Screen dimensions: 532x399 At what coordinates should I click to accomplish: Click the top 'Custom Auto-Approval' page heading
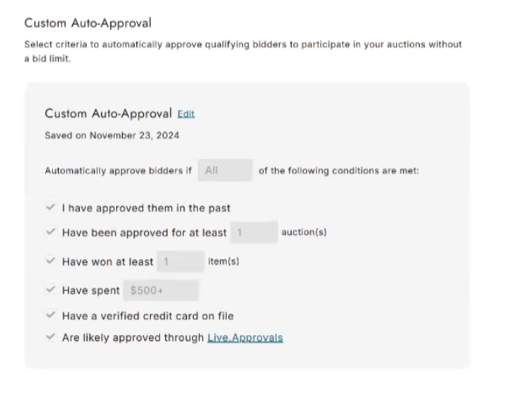[88, 23]
